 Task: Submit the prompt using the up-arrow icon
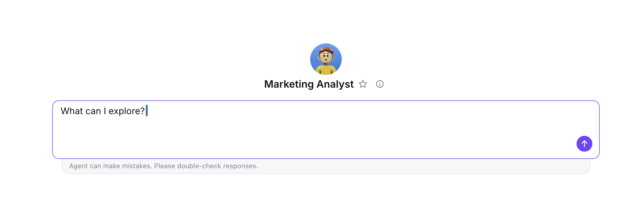click(x=584, y=144)
